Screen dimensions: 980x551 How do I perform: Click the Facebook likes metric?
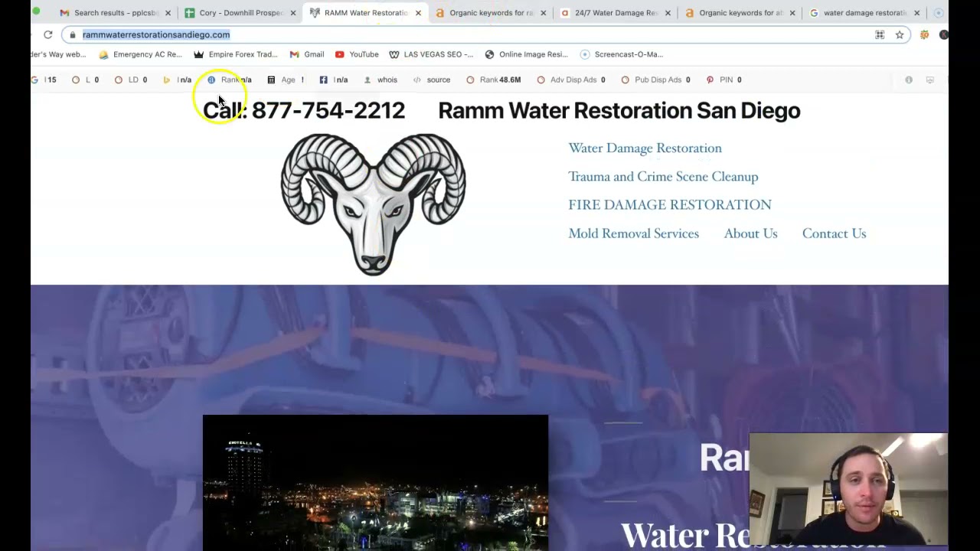[333, 80]
